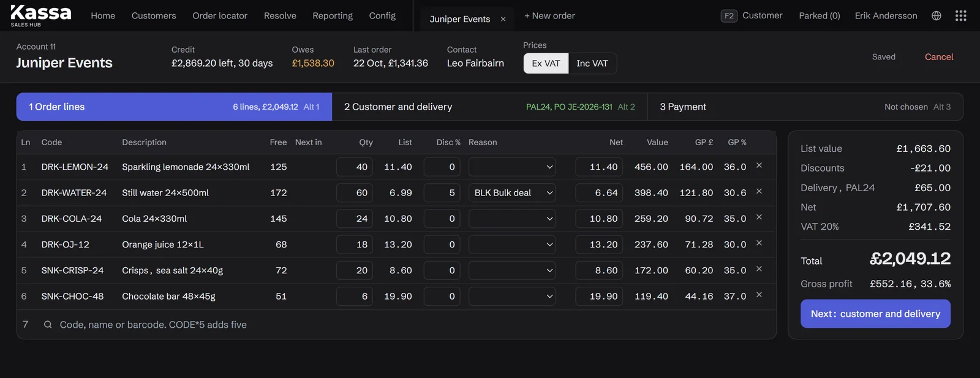Click the SNK-CRISP-24 product code

pos(72,270)
